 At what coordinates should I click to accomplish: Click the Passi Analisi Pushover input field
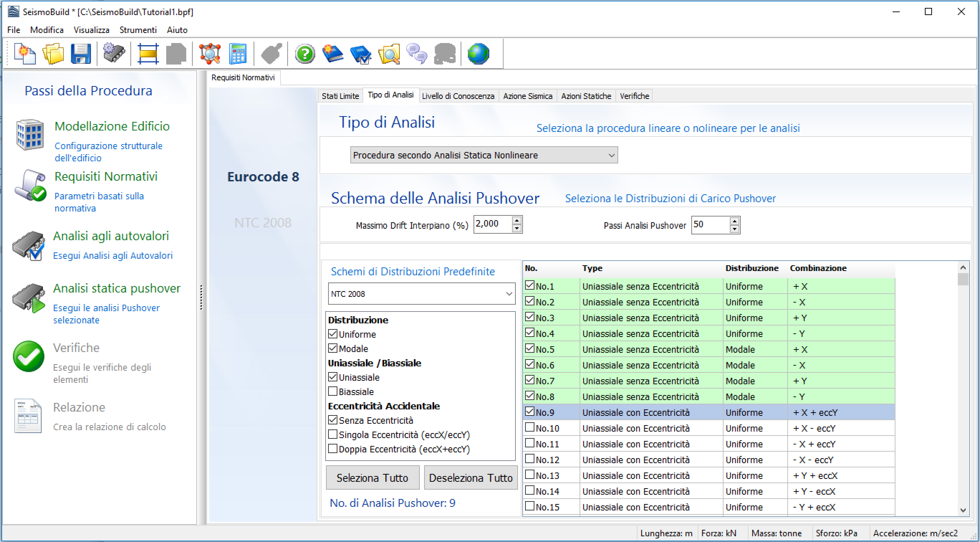[x=710, y=224]
